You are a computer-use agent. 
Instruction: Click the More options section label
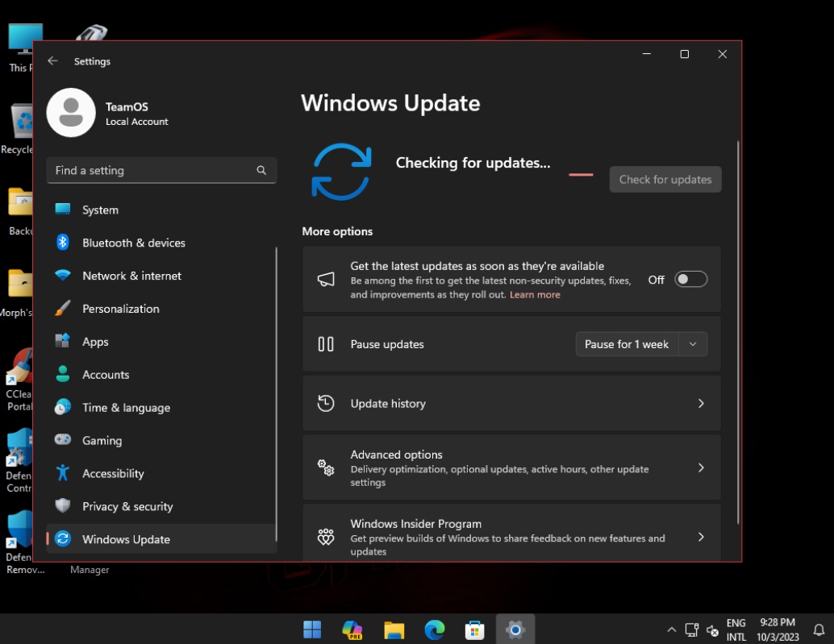coord(337,231)
